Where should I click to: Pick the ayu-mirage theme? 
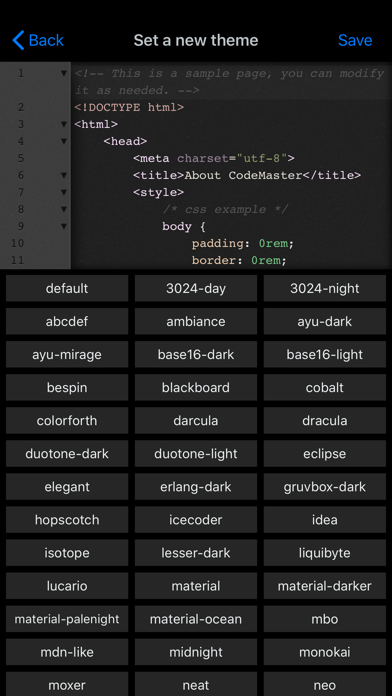click(x=67, y=355)
